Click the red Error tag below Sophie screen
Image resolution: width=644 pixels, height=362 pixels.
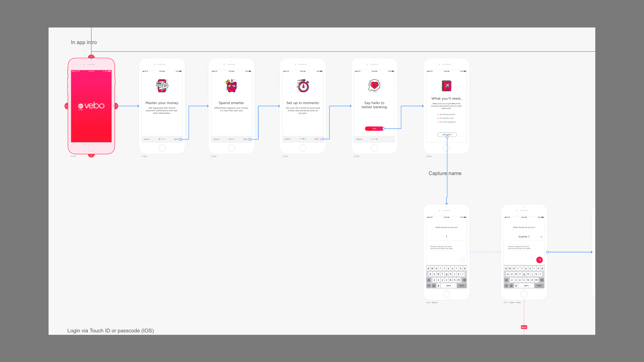tap(524, 327)
